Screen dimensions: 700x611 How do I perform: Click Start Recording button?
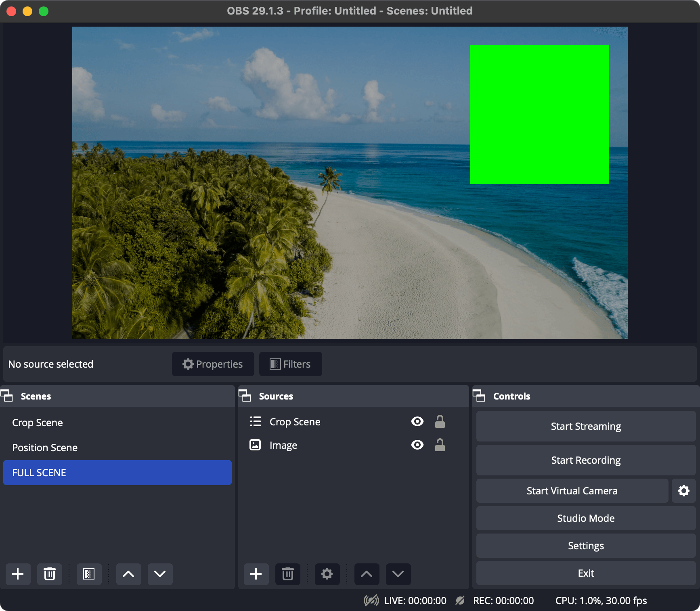(x=585, y=460)
